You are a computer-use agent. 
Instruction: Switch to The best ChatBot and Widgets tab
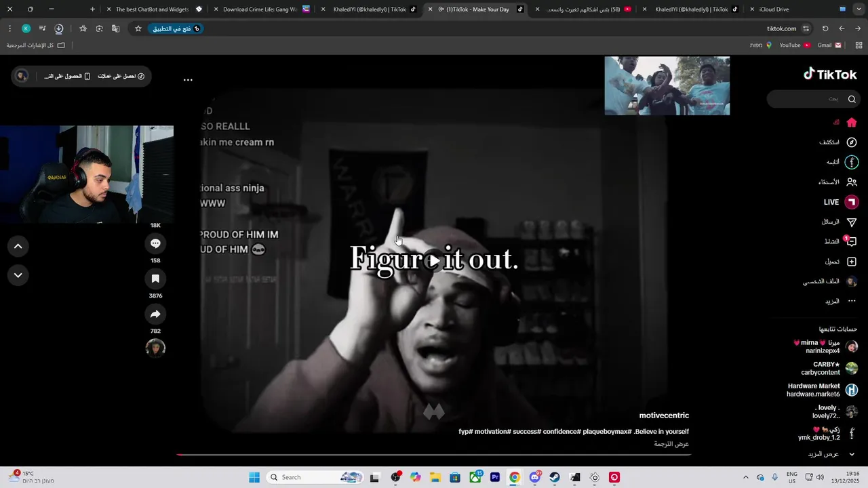(155, 9)
